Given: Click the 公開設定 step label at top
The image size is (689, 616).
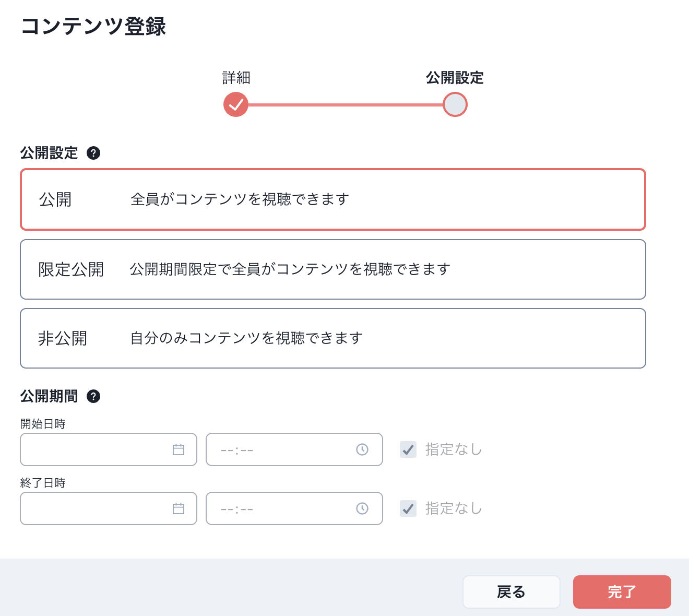Looking at the screenshot, I should click(455, 78).
